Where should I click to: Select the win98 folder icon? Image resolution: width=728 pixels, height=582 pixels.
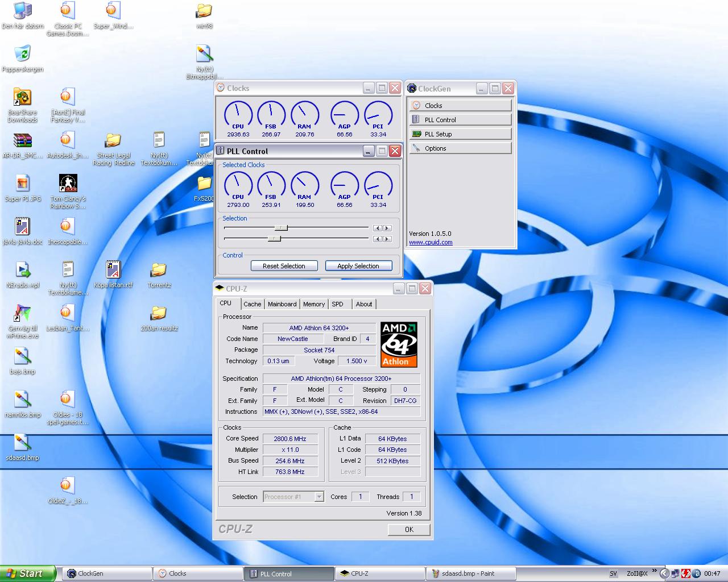204,16
